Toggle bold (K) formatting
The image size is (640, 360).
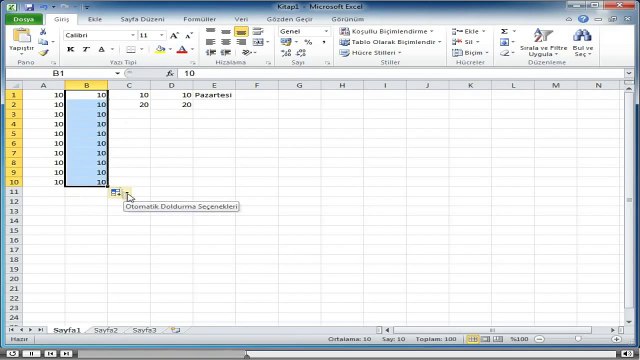[70, 49]
